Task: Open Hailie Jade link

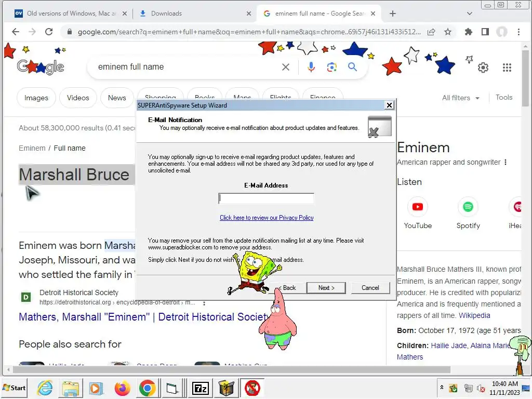Action: click(x=448, y=345)
